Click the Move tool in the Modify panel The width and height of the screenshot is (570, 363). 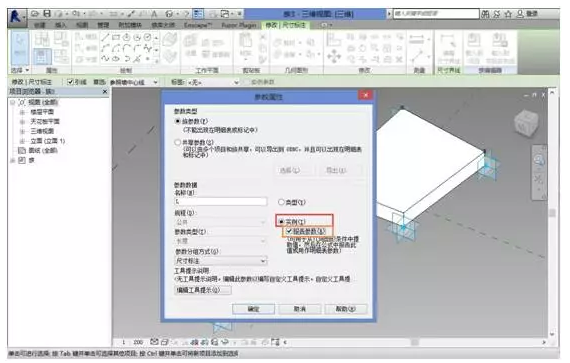click(x=334, y=56)
